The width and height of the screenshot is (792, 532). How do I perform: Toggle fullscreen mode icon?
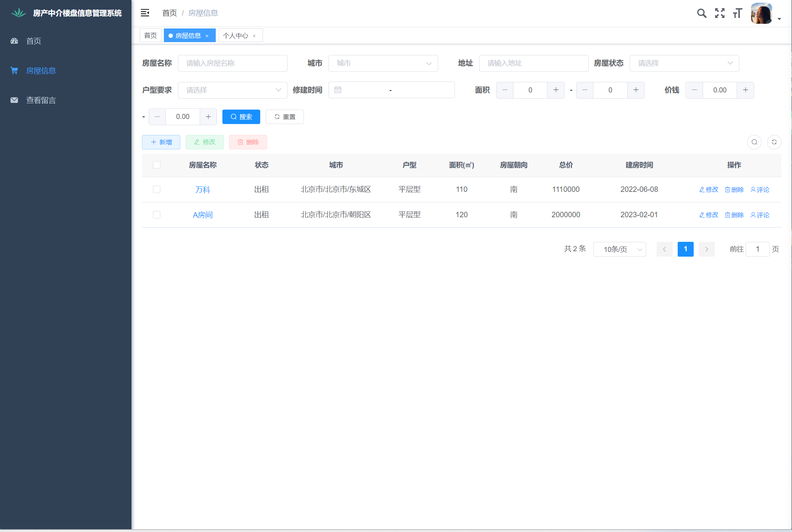point(719,13)
